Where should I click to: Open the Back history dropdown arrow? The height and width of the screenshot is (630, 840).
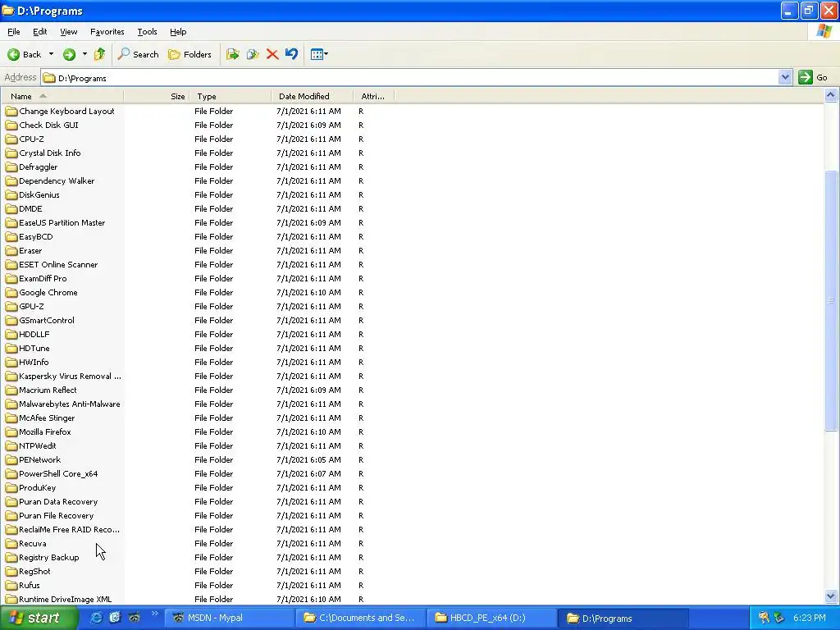pyautogui.click(x=51, y=54)
